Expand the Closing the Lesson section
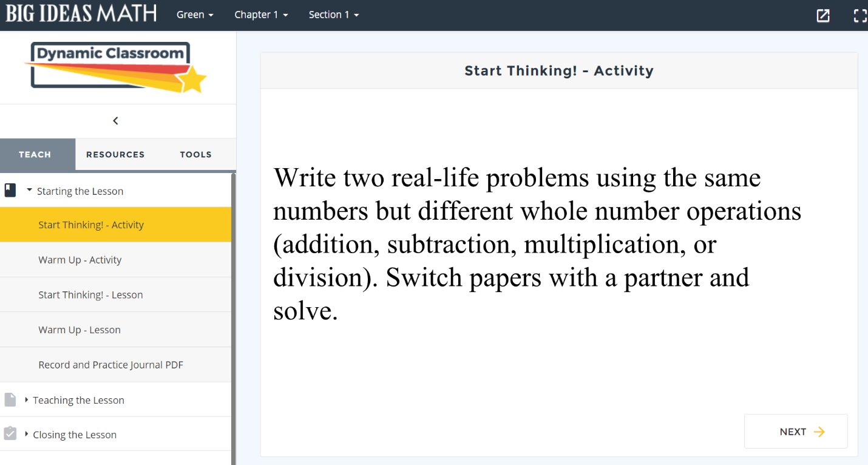Viewport: 868px width, 465px height. pyautogui.click(x=74, y=435)
